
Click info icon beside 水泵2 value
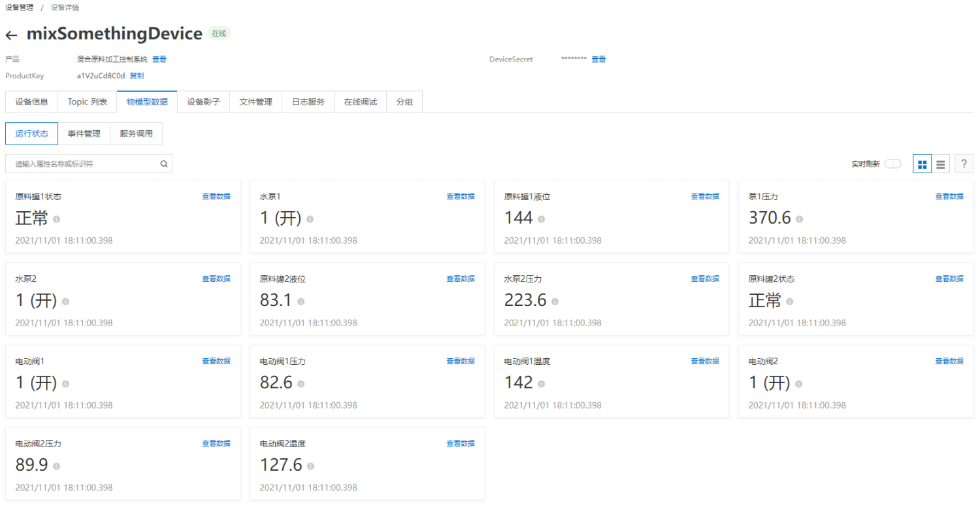click(x=65, y=302)
